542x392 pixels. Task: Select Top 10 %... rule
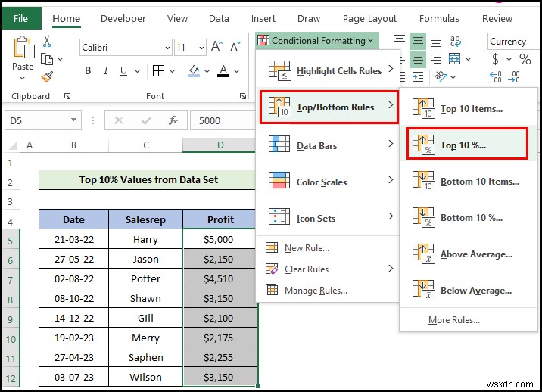coord(467,144)
